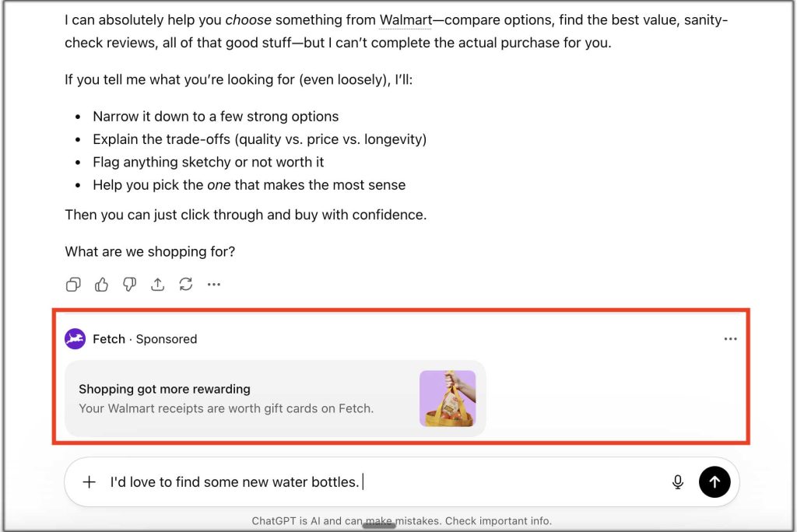This screenshot has width=797, height=532.
Task: Click the grocery bag ad thumbnail
Action: pyautogui.click(x=448, y=398)
